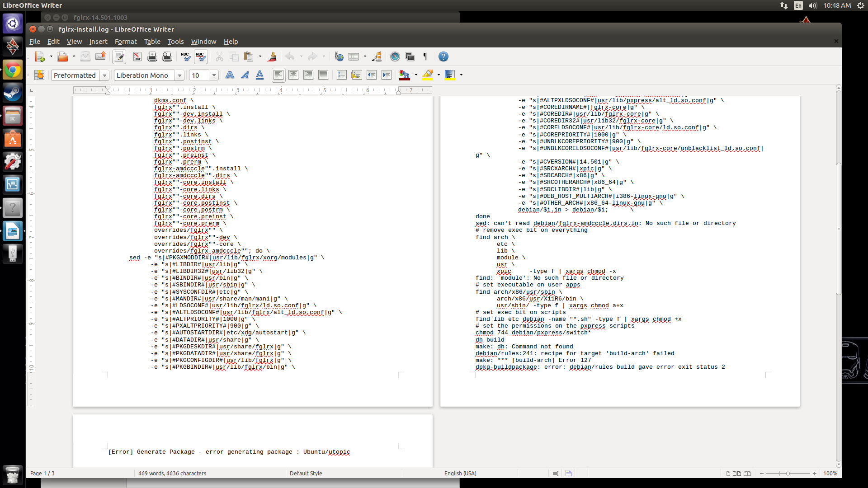Toggle AutoSpellcheck

[200, 57]
